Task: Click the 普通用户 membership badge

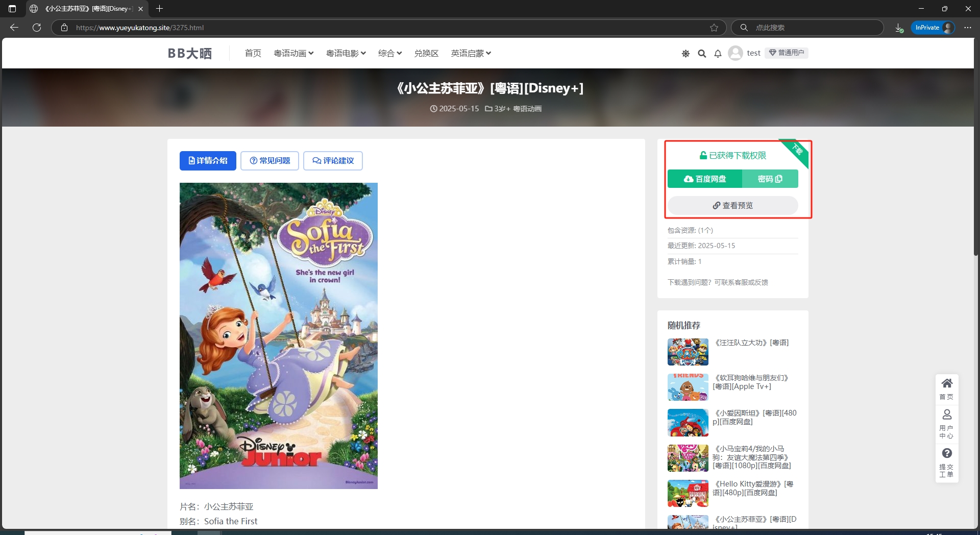Action: coord(786,53)
